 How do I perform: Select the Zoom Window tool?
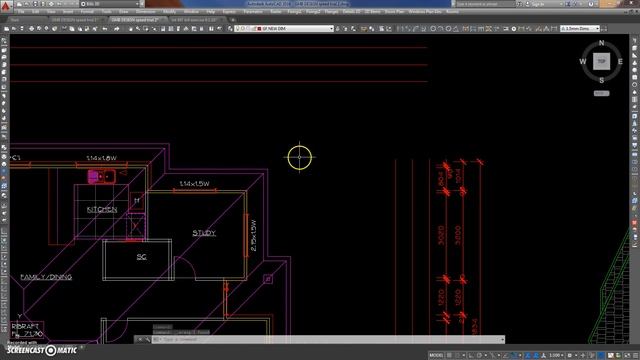[146, 29]
